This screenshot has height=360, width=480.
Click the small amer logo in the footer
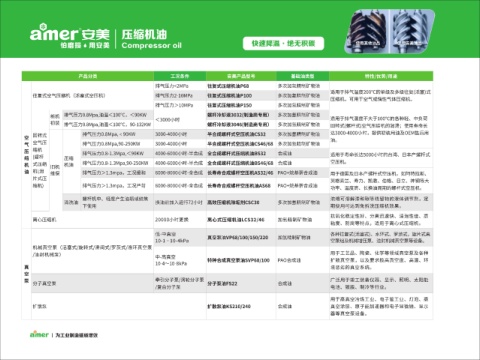pos(39,334)
